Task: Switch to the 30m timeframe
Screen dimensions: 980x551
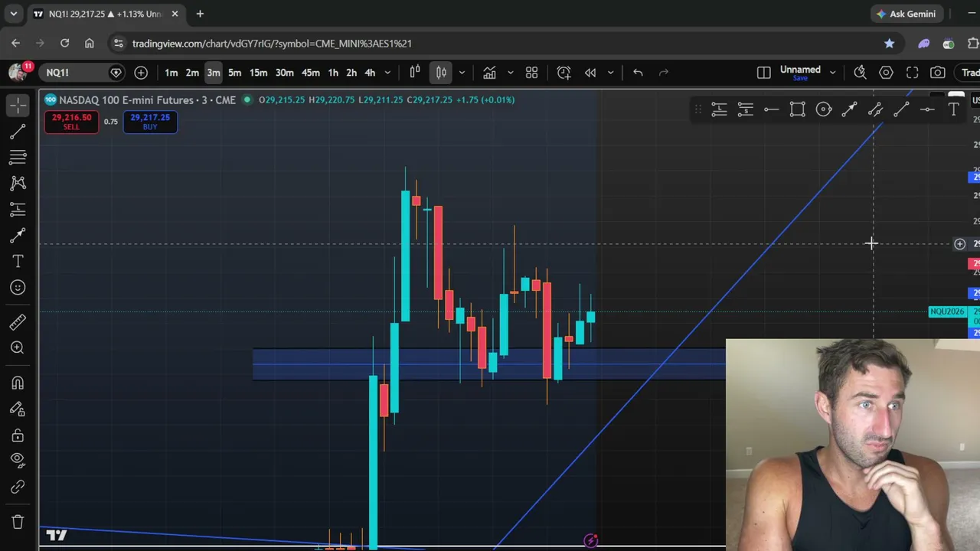Action: (x=284, y=73)
